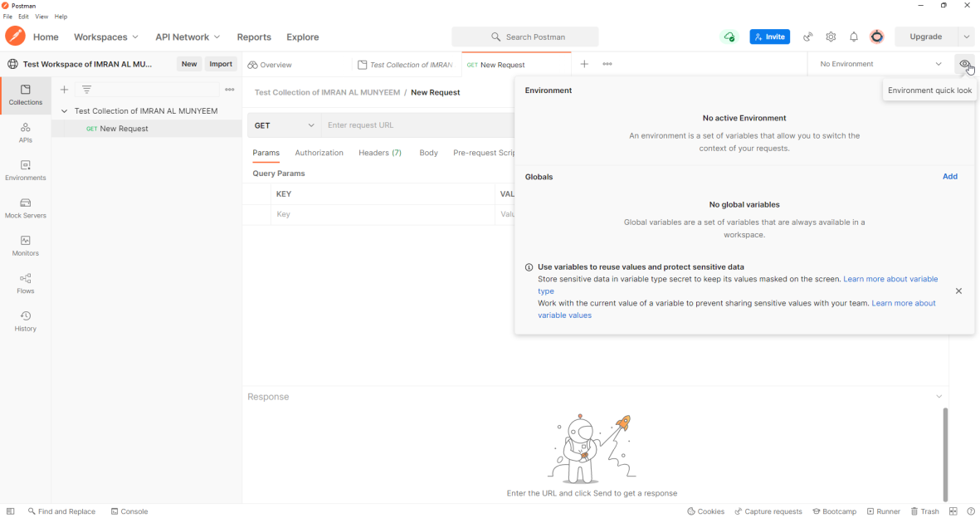Open the Environments sidebar panel
The width and height of the screenshot is (980, 518).
click(x=26, y=171)
